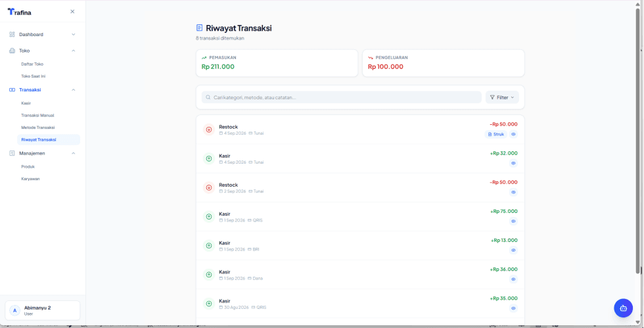644x328 pixels.
Task: Click '+Rp 36.000' amount
Action: pyautogui.click(x=503, y=269)
